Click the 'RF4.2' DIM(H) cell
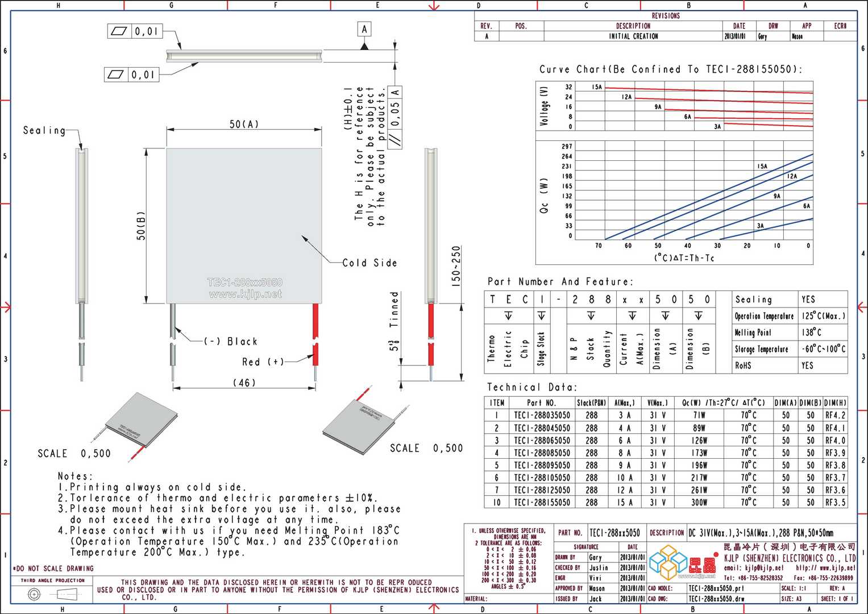 pos(836,416)
